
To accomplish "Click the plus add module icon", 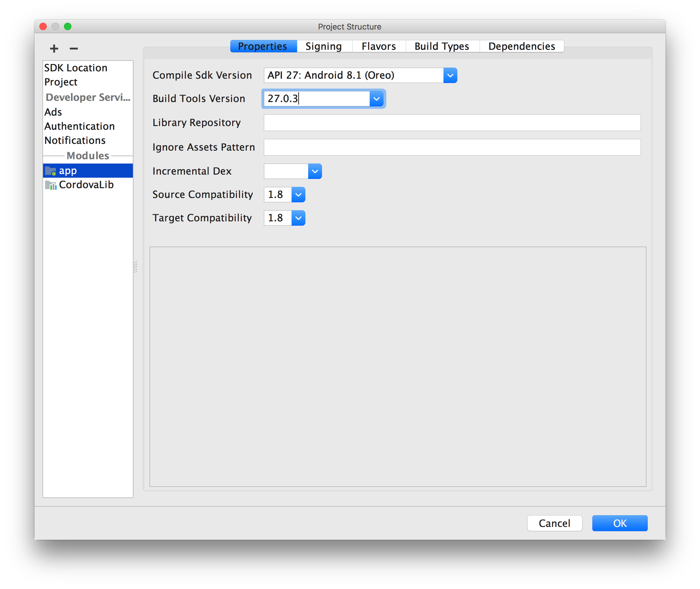I will (x=54, y=49).
